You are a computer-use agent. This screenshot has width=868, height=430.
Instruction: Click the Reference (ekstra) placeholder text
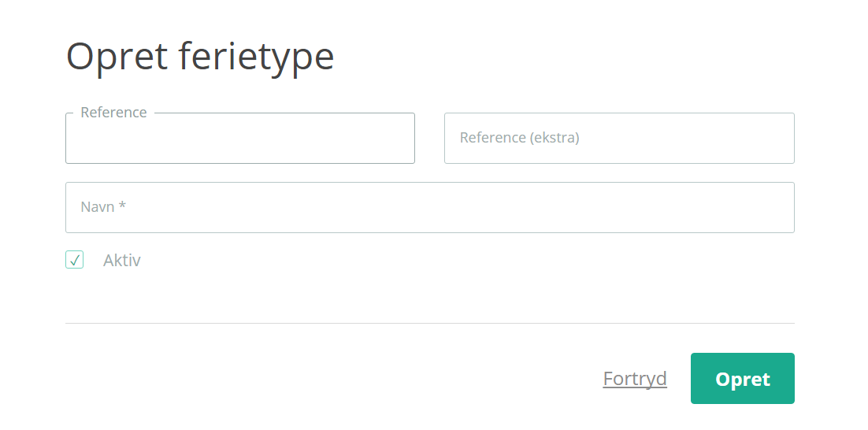pyautogui.click(x=519, y=138)
